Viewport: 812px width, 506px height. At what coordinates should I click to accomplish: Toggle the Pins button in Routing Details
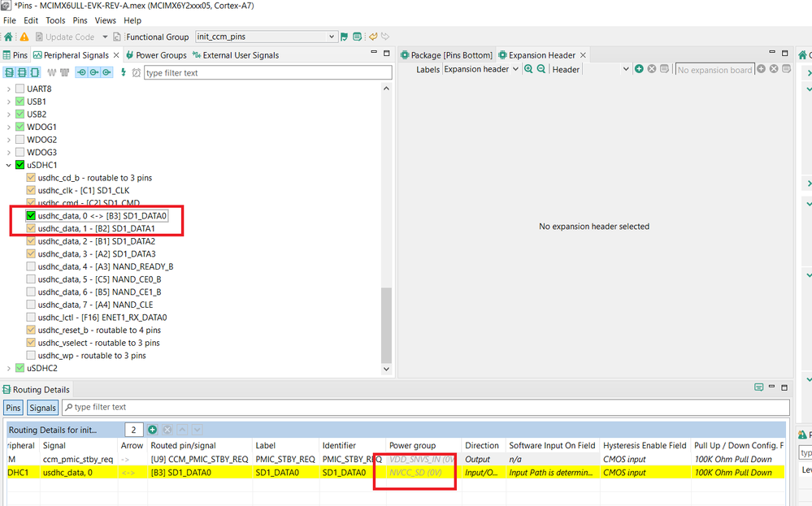13,408
